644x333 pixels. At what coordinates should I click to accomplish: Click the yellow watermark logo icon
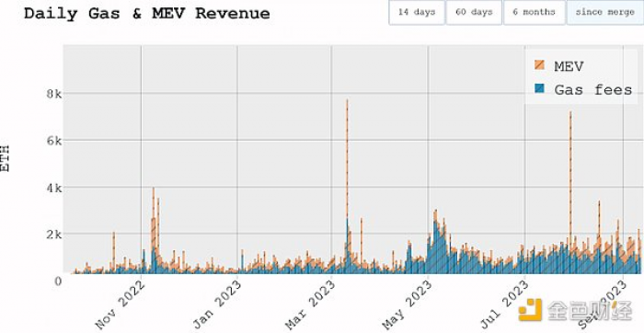pos(530,310)
